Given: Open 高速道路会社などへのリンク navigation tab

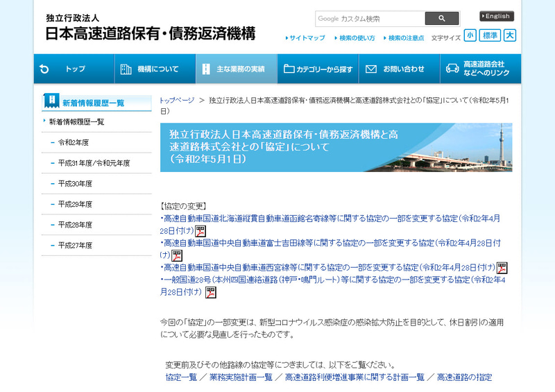Looking at the screenshot, I should click(x=480, y=69).
